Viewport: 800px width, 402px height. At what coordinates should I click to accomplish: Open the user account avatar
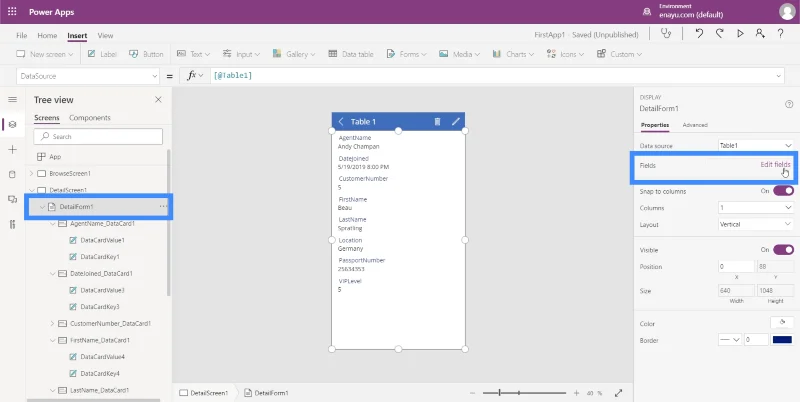[x=787, y=12]
